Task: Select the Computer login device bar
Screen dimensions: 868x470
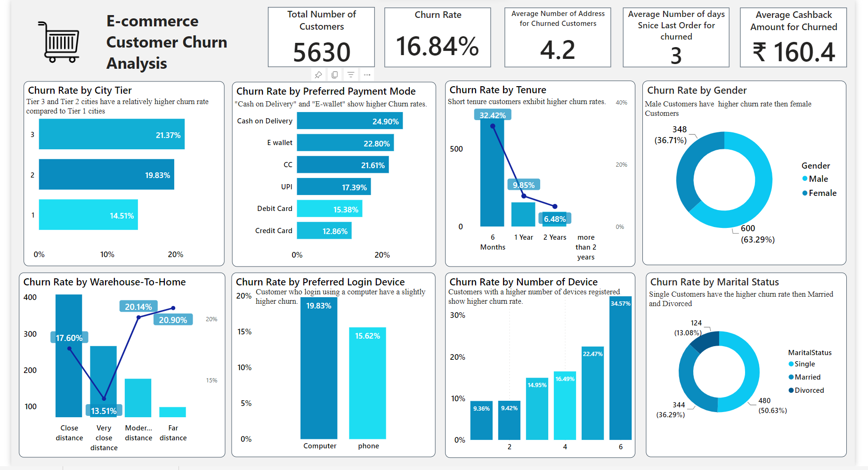Action: 319,368
